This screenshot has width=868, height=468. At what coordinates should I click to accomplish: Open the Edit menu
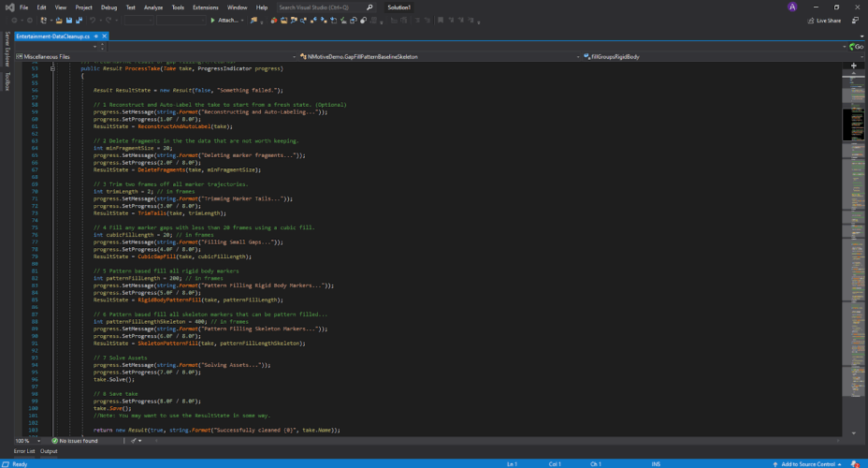pos(41,7)
